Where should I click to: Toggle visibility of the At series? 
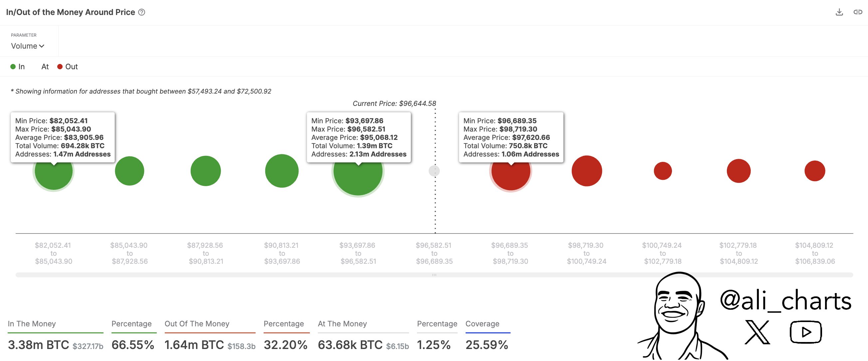(45, 66)
